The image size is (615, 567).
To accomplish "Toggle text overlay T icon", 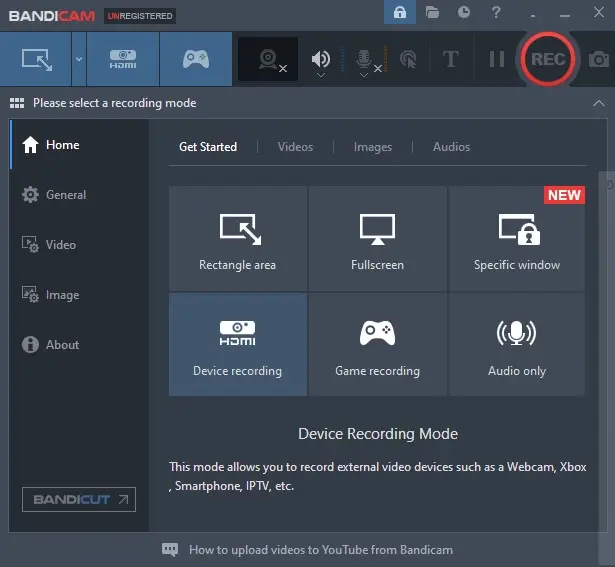I will 451,59.
